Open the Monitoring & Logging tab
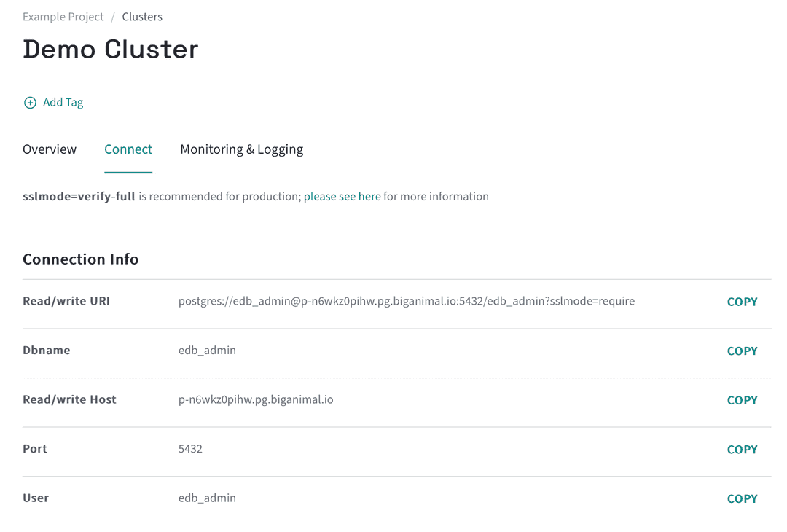This screenshot has width=787, height=532. pyautogui.click(x=241, y=149)
